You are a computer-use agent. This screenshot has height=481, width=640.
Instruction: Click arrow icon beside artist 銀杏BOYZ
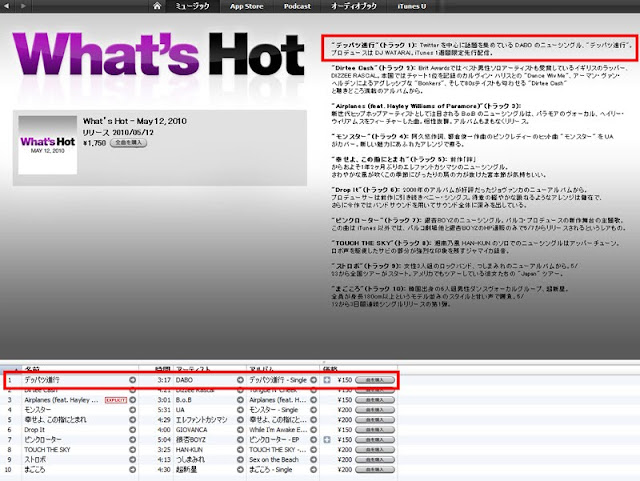point(240,440)
